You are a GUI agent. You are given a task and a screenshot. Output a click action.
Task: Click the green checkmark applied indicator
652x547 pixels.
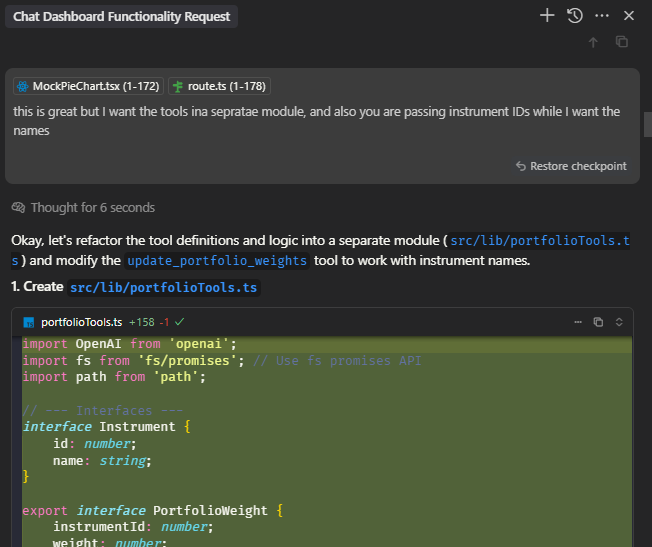click(x=179, y=322)
